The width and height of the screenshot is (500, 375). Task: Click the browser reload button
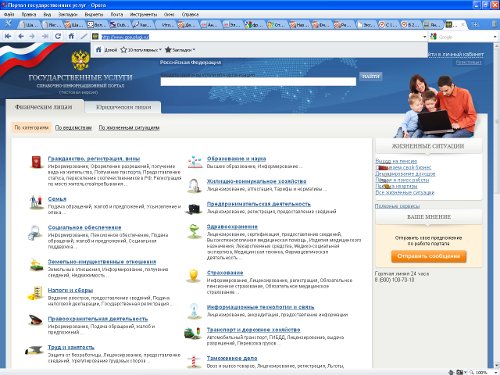click(x=58, y=36)
